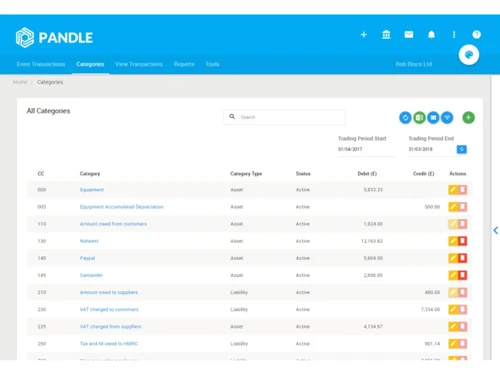Click the blue button beside Trading Period End
This screenshot has width=500, height=375.
coord(462,149)
